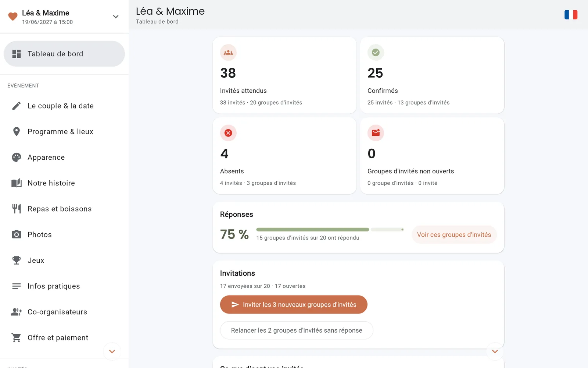Image resolution: width=588 pixels, height=368 pixels.
Task: Click the lines icon for Infos pratiques
Action: click(17, 286)
